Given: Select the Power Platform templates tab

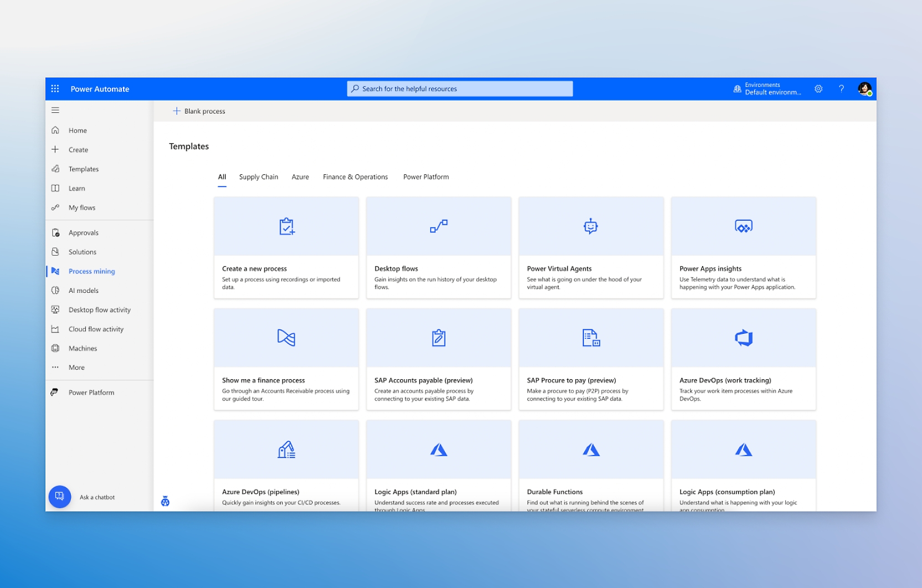Looking at the screenshot, I should coord(426,177).
